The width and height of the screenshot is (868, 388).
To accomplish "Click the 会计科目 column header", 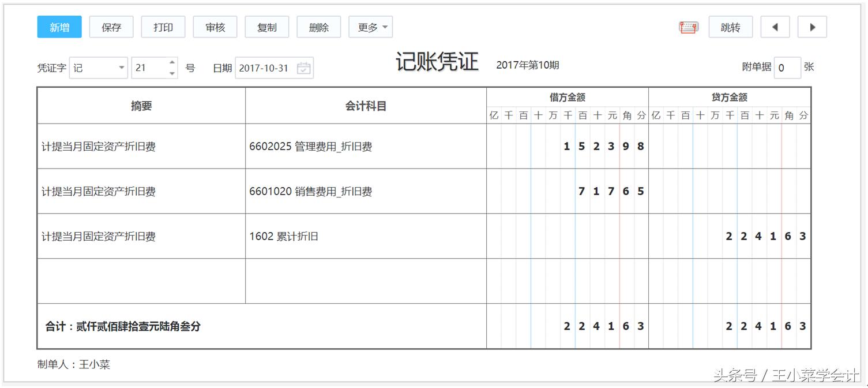I will [366, 106].
